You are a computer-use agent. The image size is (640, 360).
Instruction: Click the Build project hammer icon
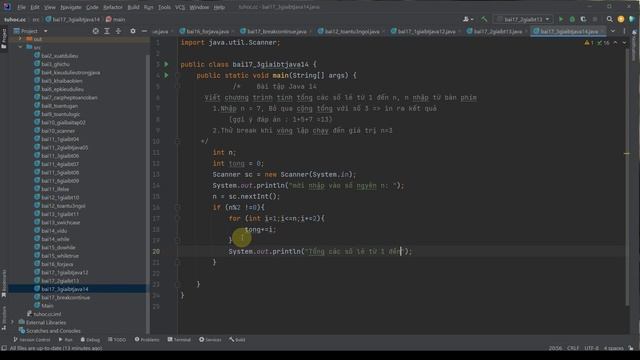pos(484,19)
